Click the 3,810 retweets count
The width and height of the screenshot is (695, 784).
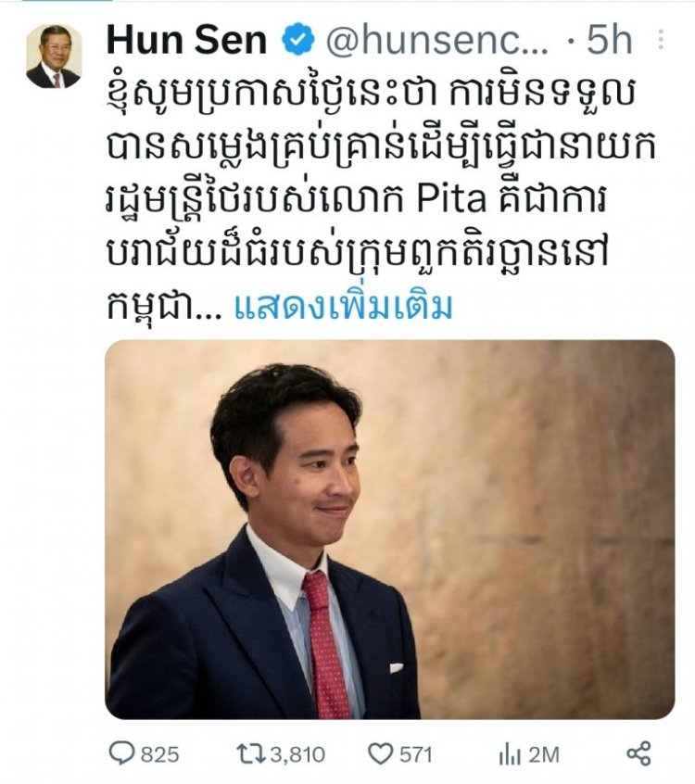[298, 754]
